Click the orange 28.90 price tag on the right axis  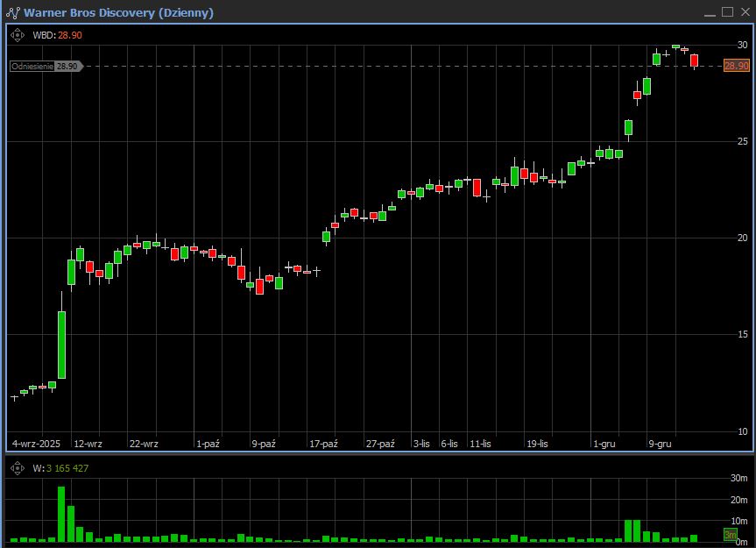[736, 66]
